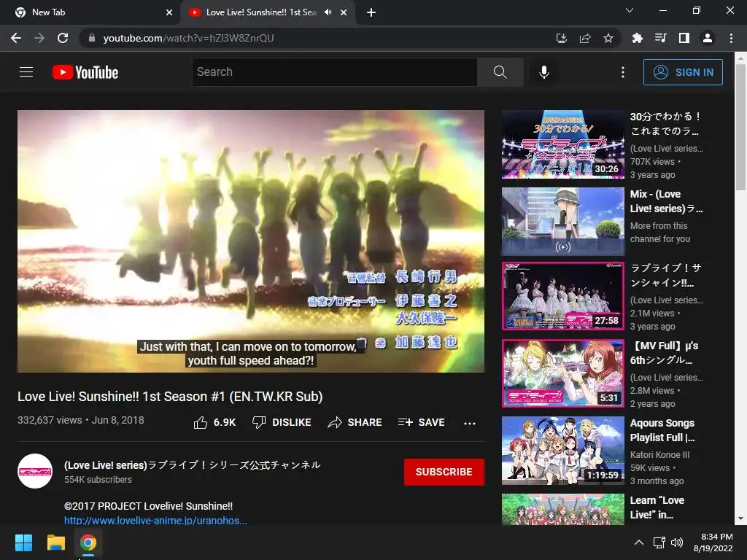This screenshot has width=747, height=560.
Task: Like the video with thumbs-up icon
Action: point(201,422)
